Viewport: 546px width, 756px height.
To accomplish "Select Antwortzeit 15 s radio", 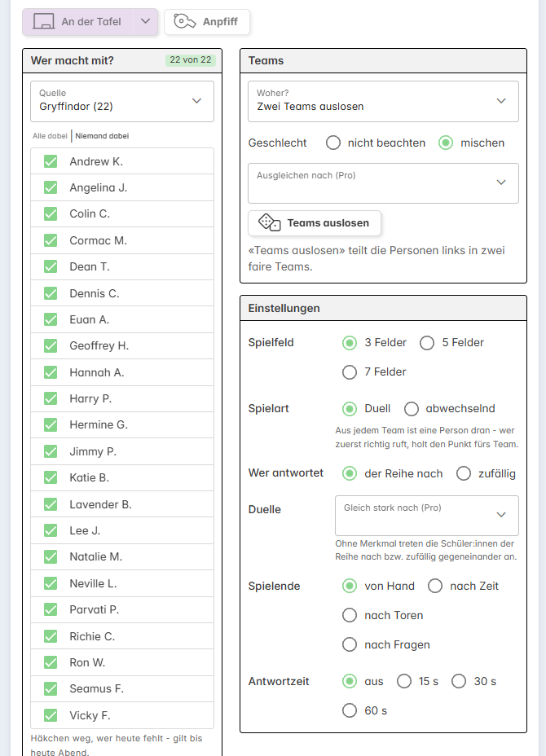I will [x=404, y=681].
